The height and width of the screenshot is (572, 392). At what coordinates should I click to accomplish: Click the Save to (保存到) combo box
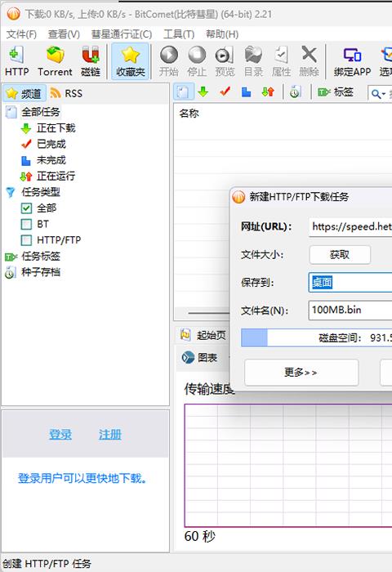350,283
